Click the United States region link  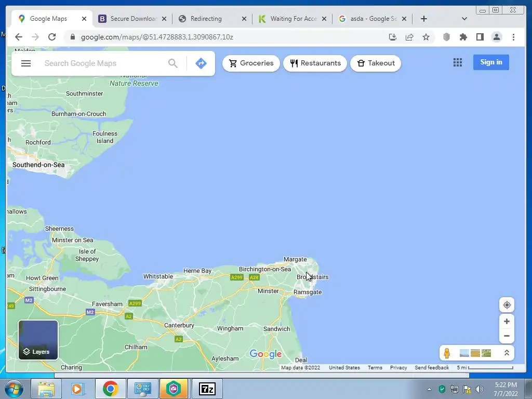(x=344, y=368)
